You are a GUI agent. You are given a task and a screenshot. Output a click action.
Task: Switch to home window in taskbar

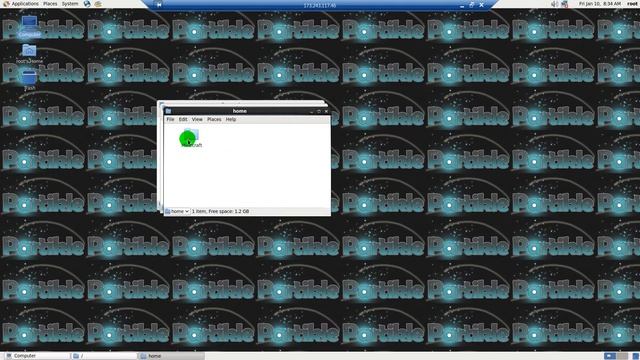point(171,356)
